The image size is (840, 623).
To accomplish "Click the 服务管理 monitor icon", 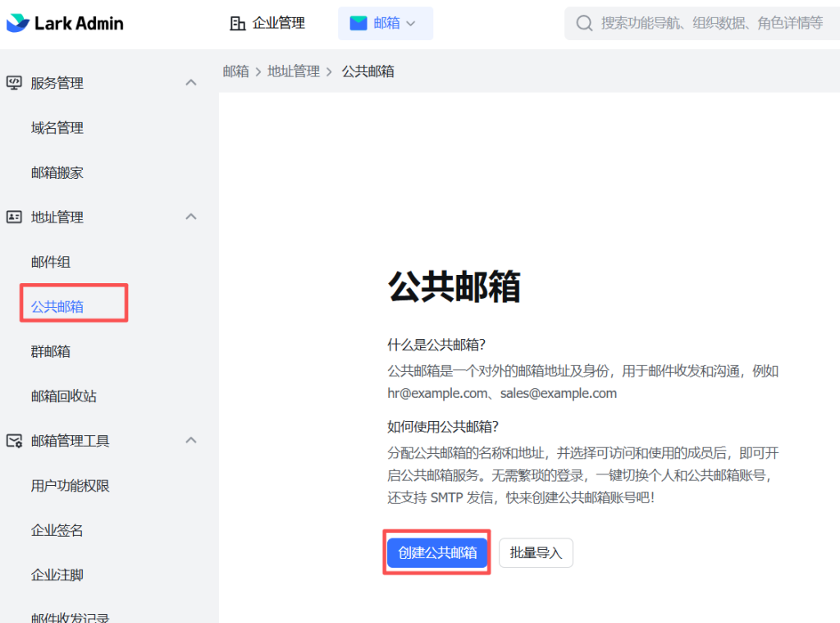I will click(14, 82).
